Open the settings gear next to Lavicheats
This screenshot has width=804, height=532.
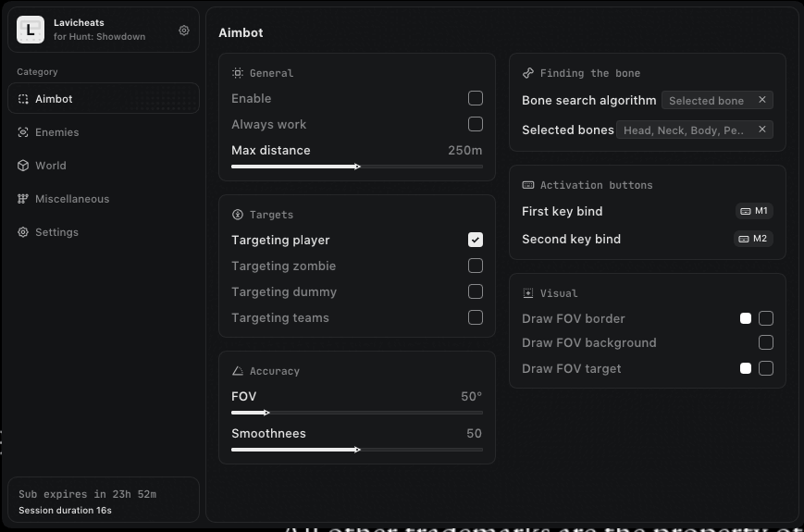click(184, 31)
